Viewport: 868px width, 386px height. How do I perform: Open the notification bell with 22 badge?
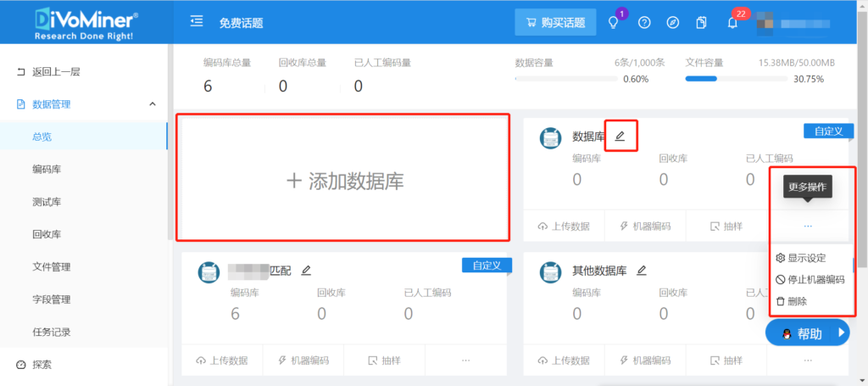[x=732, y=23]
